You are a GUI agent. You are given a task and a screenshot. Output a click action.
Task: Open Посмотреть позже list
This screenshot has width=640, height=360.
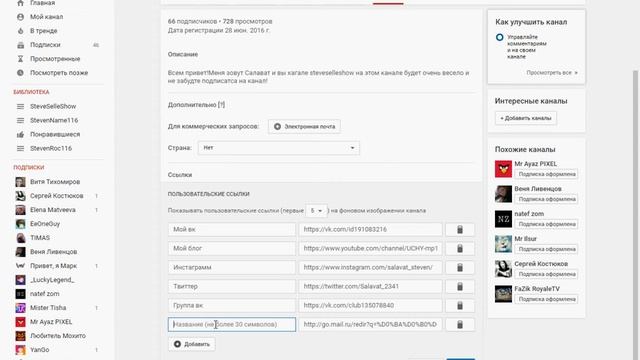(59, 73)
